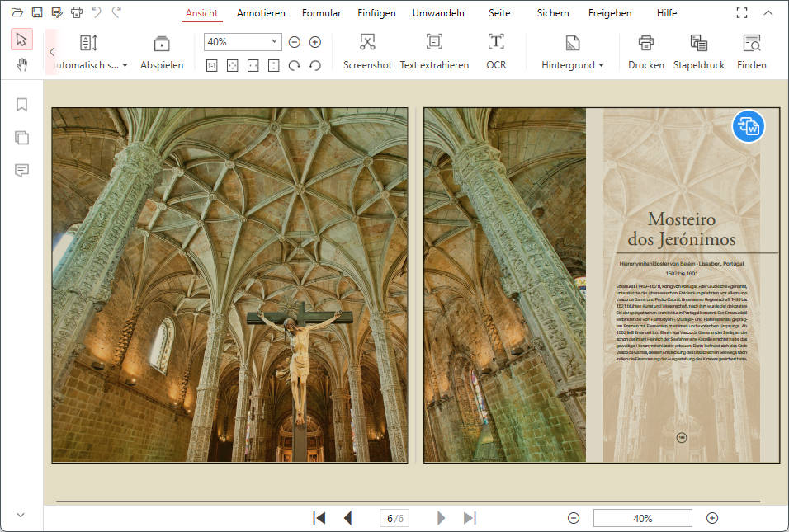Click the bottom 40% zoom field
Screen dimensions: 789x532
click(643, 518)
